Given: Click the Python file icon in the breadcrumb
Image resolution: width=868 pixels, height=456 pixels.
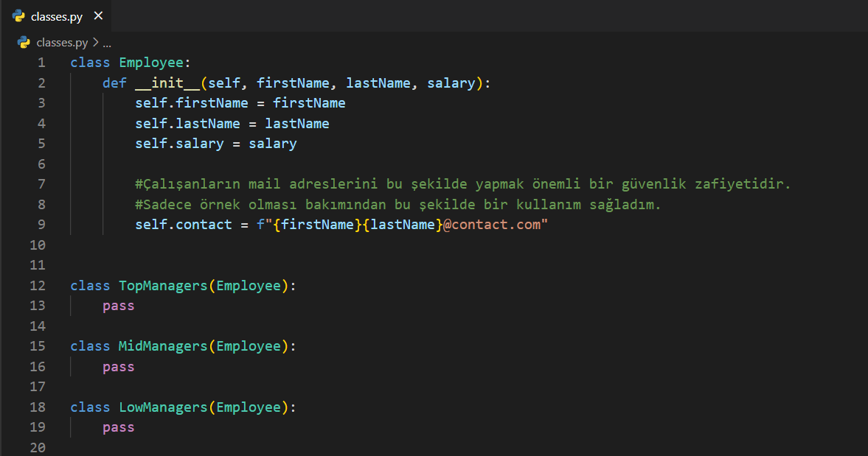Looking at the screenshot, I should pyautogui.click(x=24, y=43).
